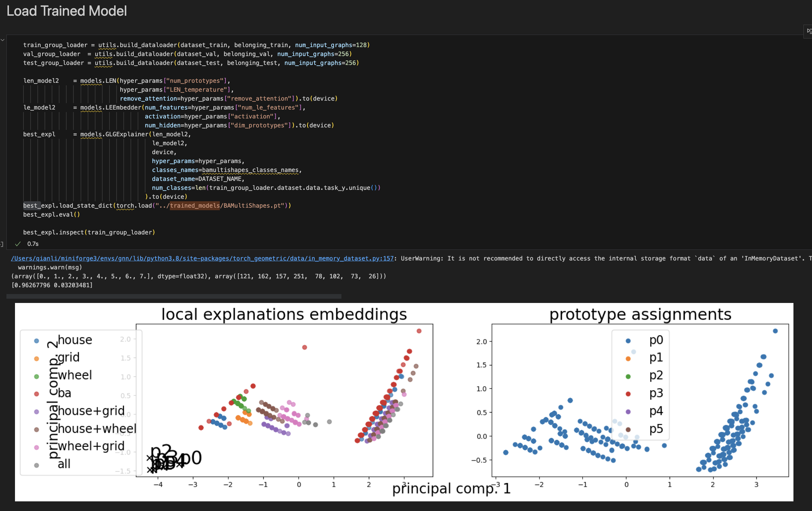Click the 0.7s execution time label

(33, 244)
